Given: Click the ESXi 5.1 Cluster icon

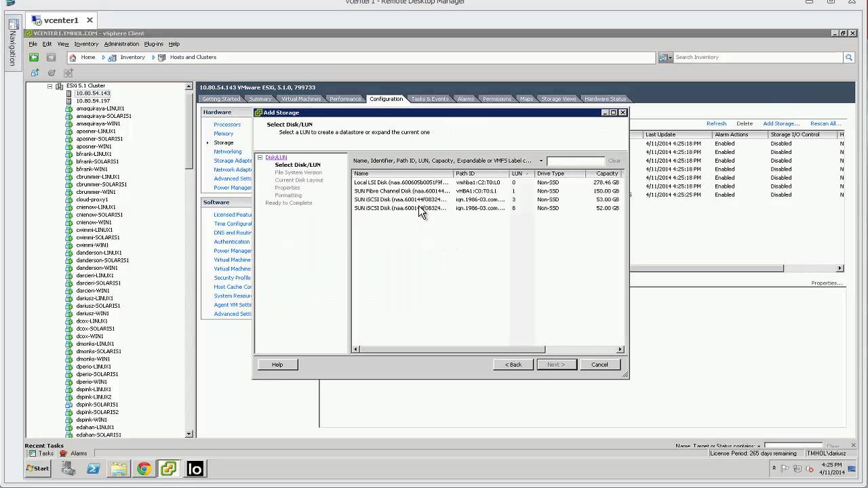Looking at the screenshot, I should point(60,86).
